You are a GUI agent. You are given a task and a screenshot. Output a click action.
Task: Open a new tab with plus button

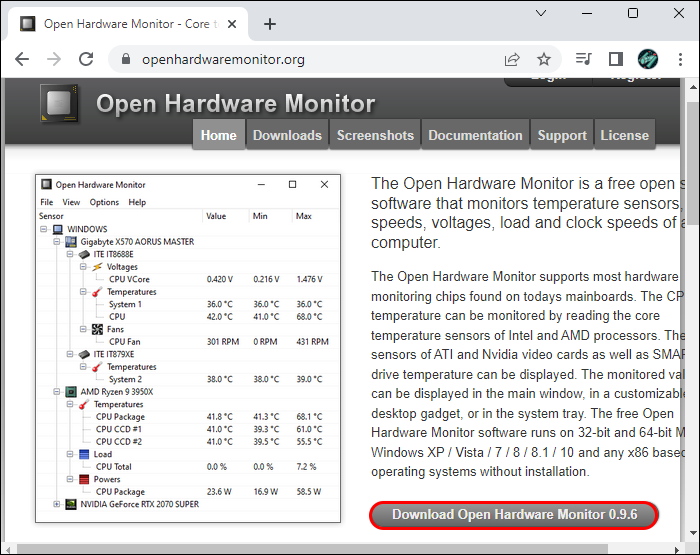(x=270, y=24)
